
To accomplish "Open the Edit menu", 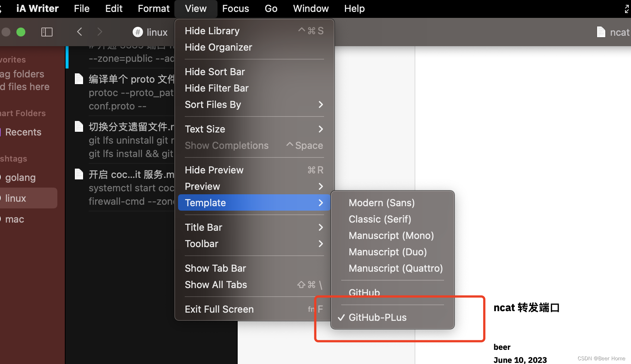I will [114, 9].
